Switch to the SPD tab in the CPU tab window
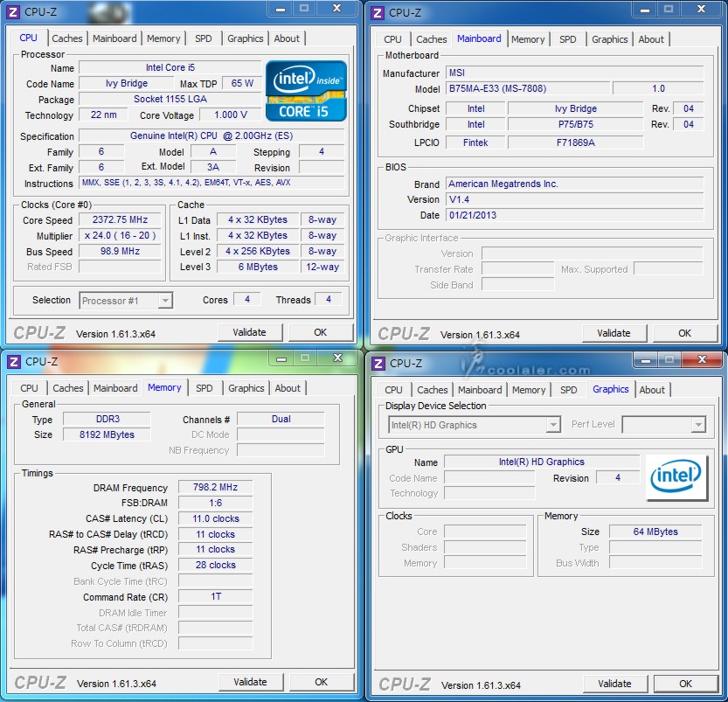The image size is (728, 702). pos(204,38)
